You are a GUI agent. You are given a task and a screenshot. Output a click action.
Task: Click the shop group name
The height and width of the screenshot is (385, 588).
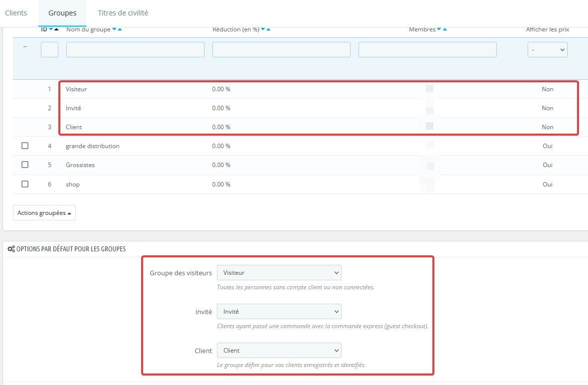(73, 185)
